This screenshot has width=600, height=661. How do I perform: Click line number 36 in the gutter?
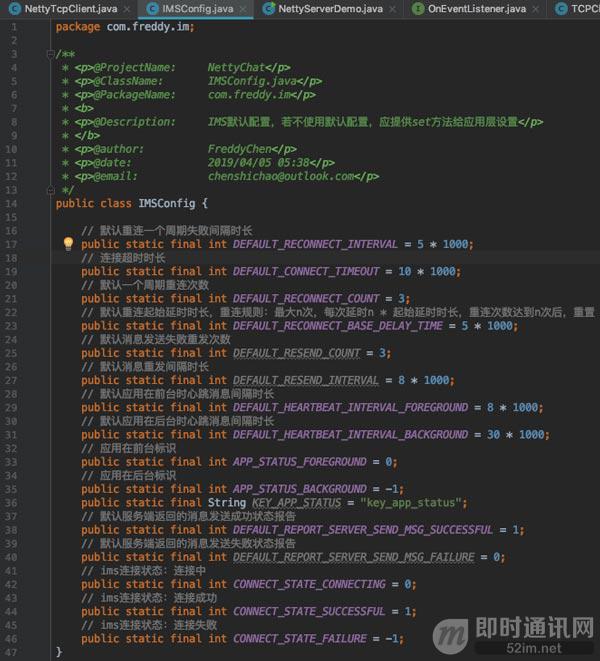point(11,503)
